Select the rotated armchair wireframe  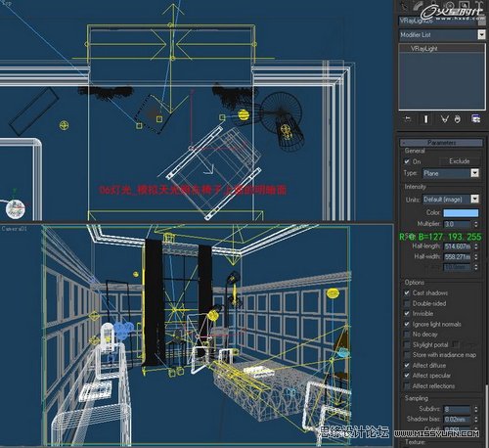pos(214,172)
